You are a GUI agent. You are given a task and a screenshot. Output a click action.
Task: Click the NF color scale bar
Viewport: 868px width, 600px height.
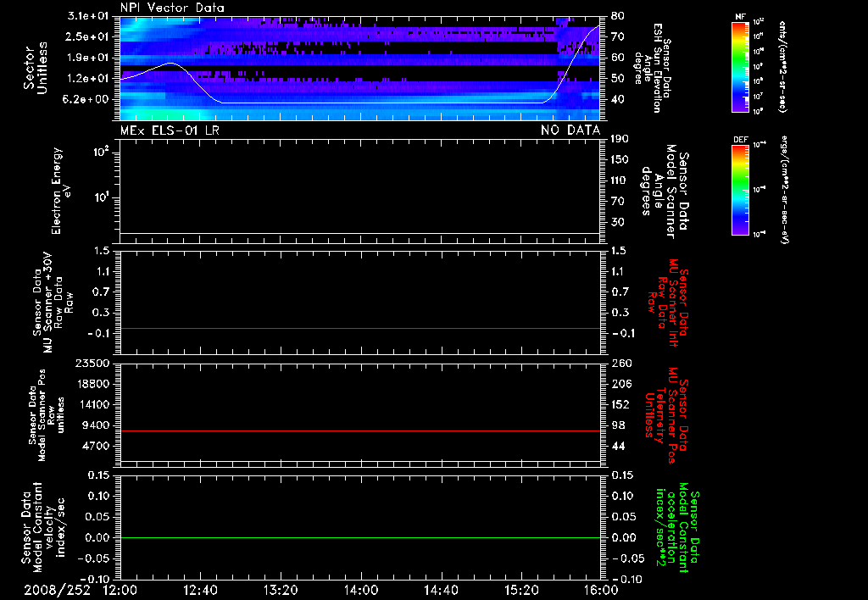741,66
